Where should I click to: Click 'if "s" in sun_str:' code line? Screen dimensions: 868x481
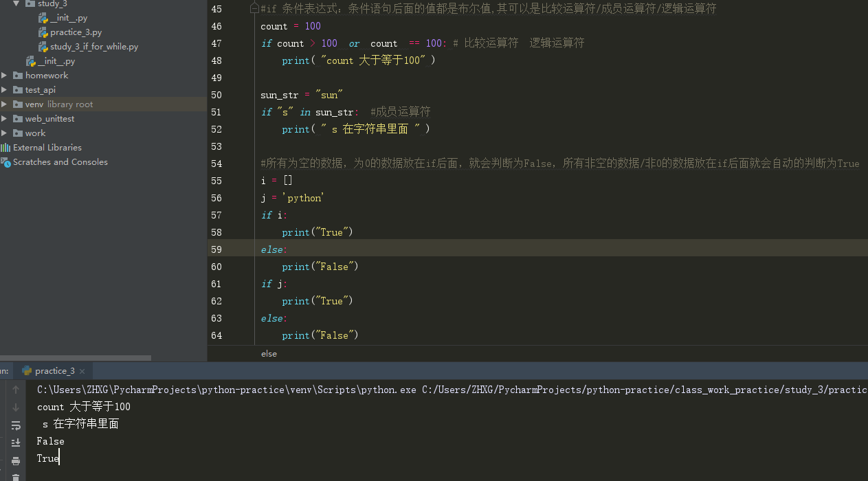tap(310, 112)
